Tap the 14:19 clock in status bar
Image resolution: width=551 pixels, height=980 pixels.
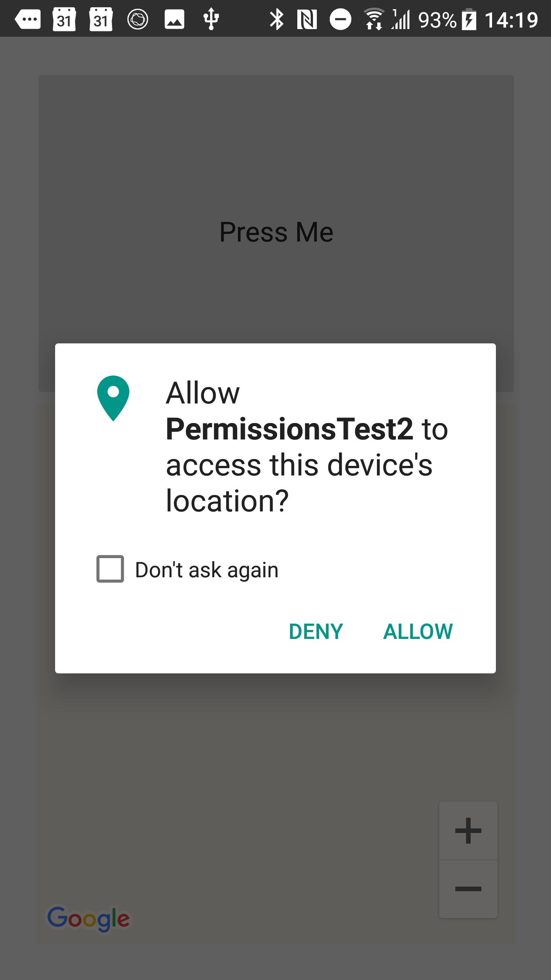(511, 20)
